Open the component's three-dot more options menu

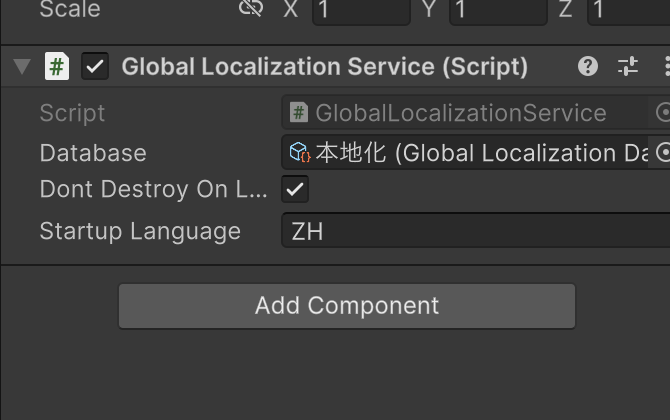pos(665,67)
